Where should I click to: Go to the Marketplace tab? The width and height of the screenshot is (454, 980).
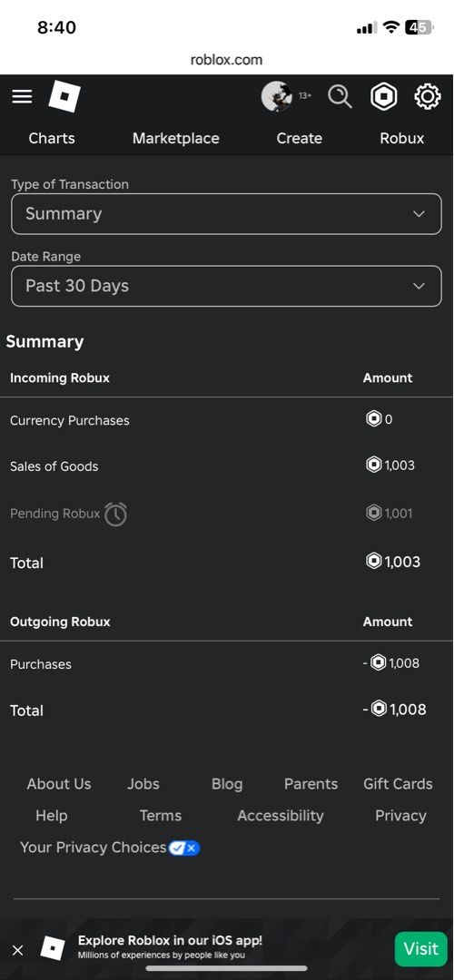[x=176, y=139]
